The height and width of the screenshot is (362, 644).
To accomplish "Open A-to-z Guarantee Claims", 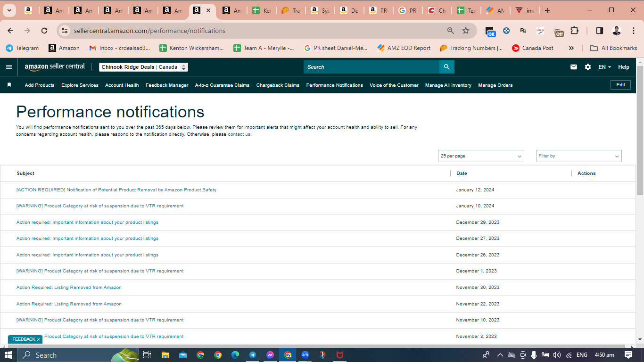I will point(222,85).
